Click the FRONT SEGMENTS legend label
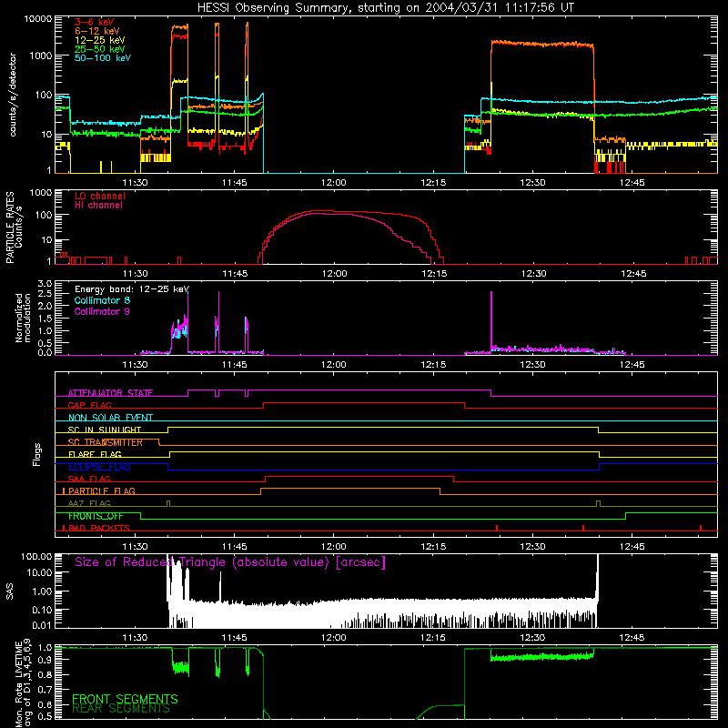This screenshot has height=728, width=728. click(x=125, y=699)
